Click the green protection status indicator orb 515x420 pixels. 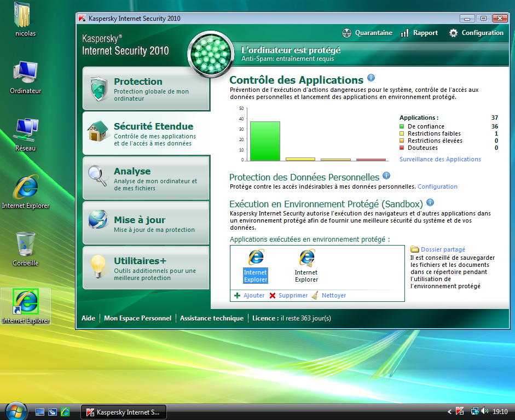pyautogui.click(x=211, y=54)
